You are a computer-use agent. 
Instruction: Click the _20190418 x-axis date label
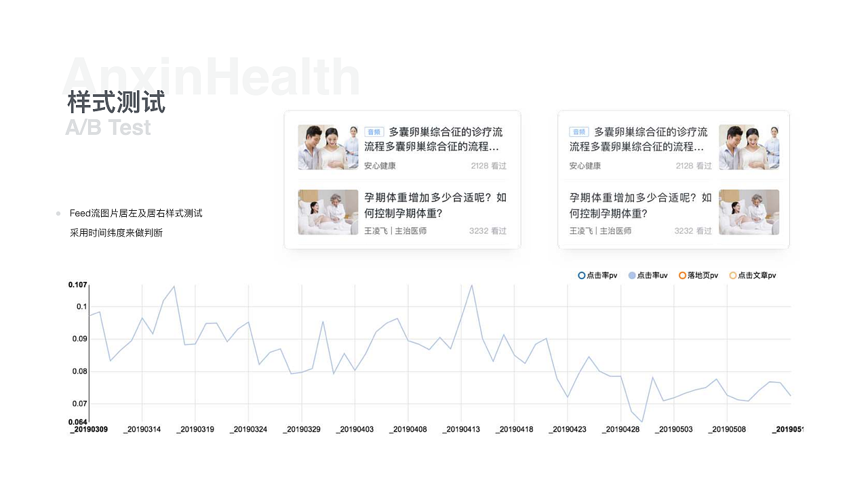pyautogui.click(x=515, y=429)
